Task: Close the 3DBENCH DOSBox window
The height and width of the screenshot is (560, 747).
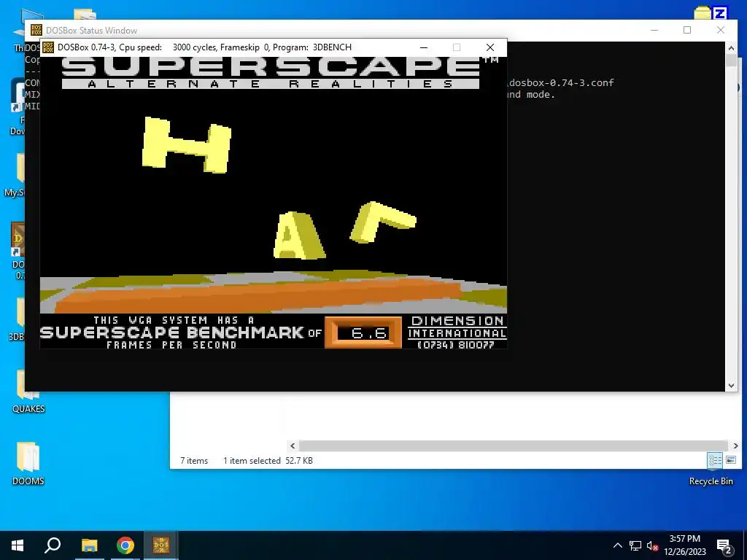Action: click(489, 47)
